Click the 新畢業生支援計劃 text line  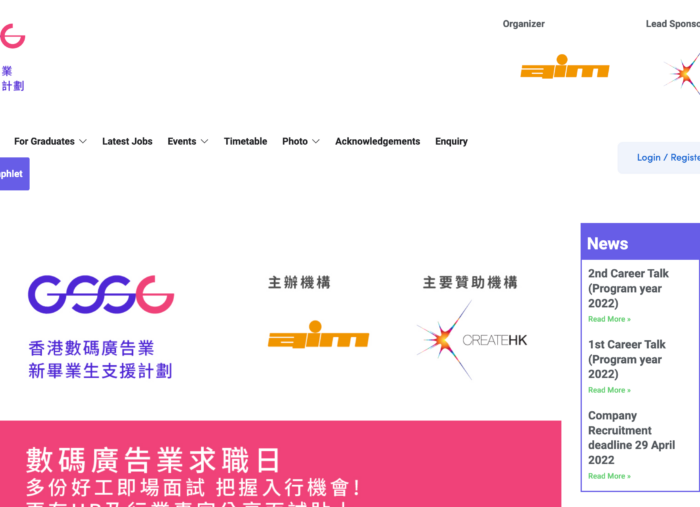[x=100, y=371]
